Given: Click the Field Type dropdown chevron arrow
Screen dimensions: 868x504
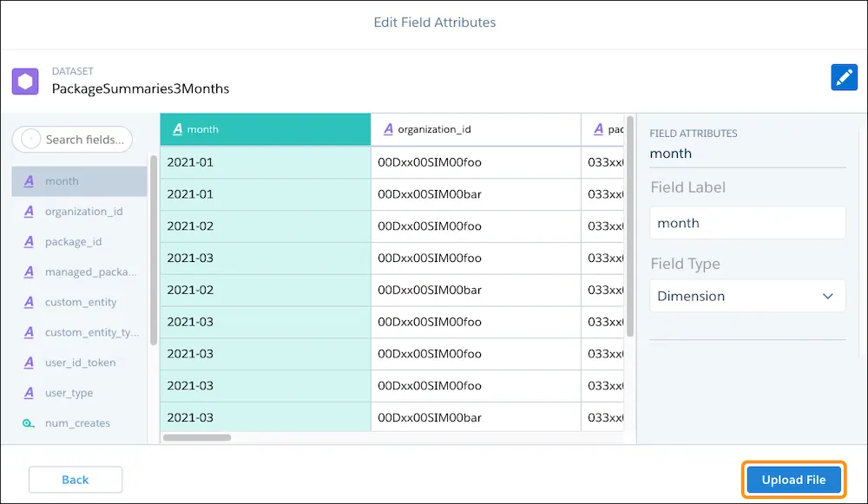Looking at the screenshot, I should pos(827,296).
